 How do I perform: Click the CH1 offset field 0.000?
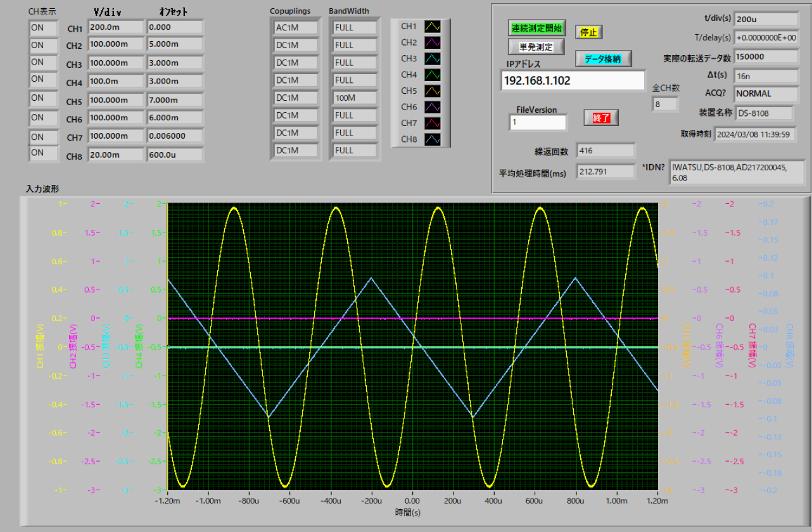pos(175,27)
